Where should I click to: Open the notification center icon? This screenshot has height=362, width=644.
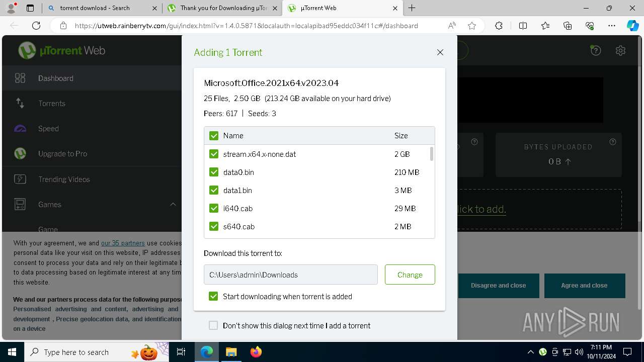pyautogui.click(x=627, y=352)
